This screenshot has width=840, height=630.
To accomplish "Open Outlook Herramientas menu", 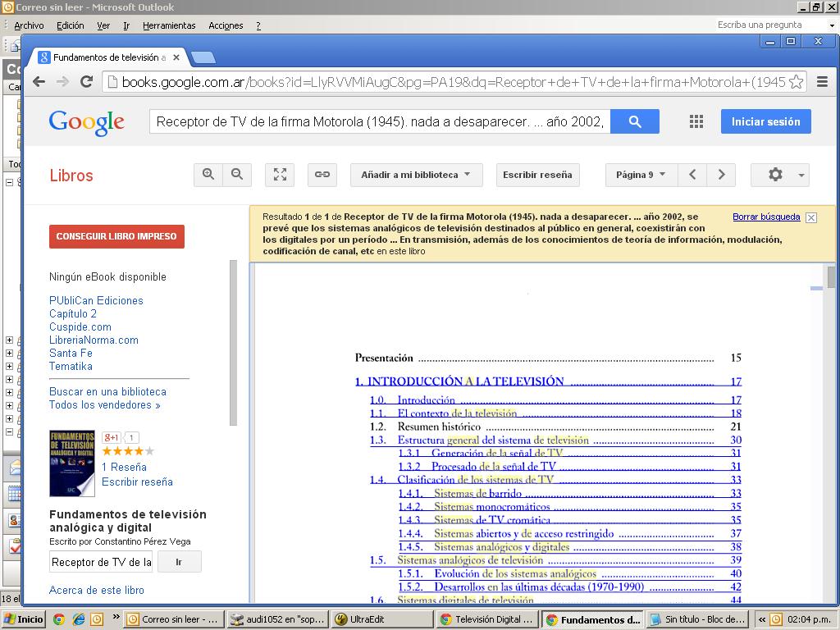I will click(x=169, y=25).
